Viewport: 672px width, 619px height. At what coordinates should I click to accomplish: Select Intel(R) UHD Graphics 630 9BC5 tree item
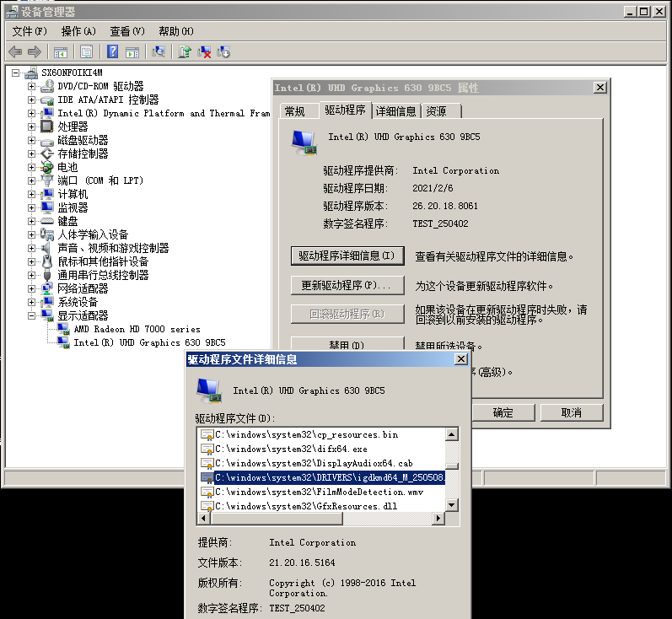click(x=149, y=342)
